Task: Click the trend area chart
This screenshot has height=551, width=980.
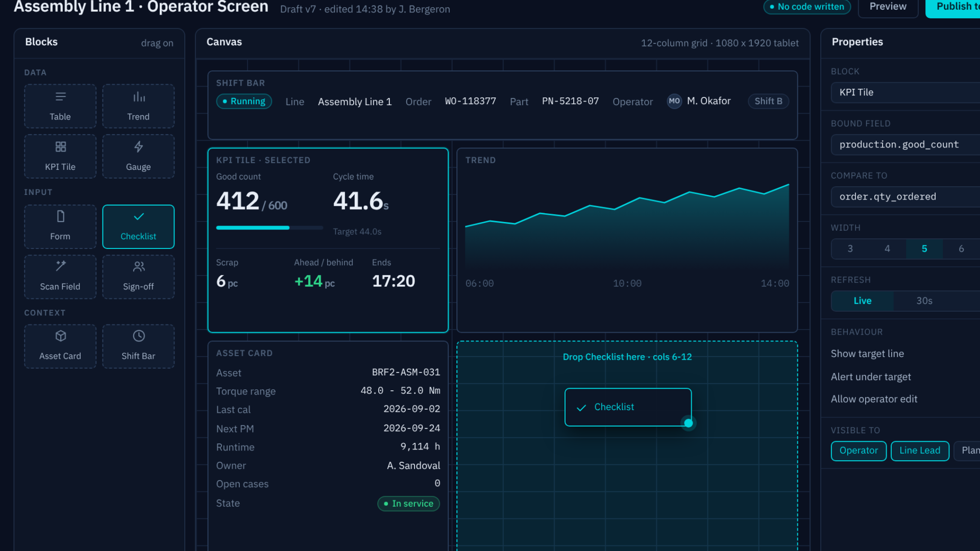Action: [x=627, y=227]
